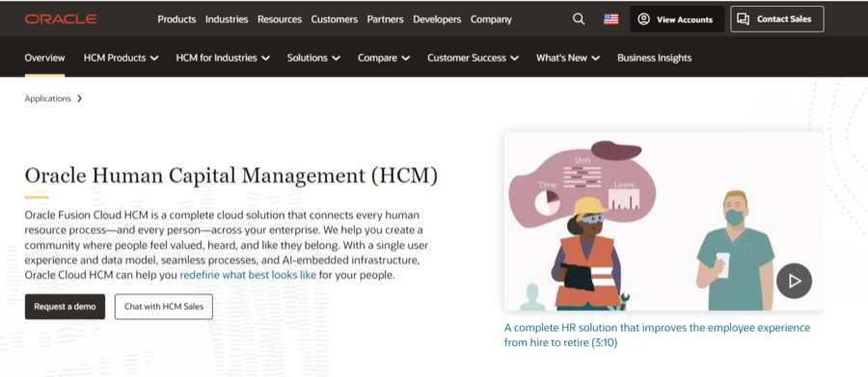
Task: Expand What's New dropdown
Action: 568,58
